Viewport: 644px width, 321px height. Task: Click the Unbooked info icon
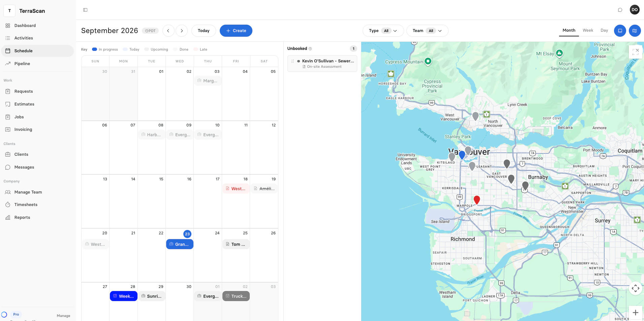click(x=310, y=49)
